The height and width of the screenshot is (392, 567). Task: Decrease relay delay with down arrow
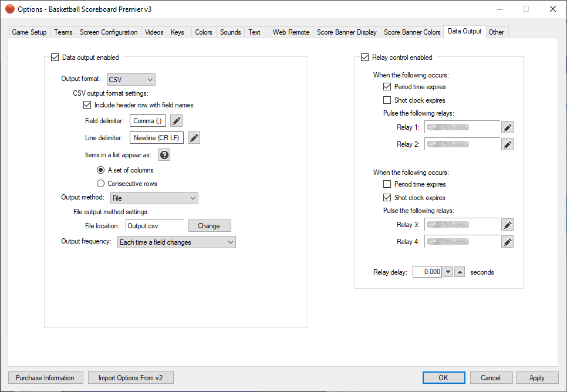tap(448, 272)
